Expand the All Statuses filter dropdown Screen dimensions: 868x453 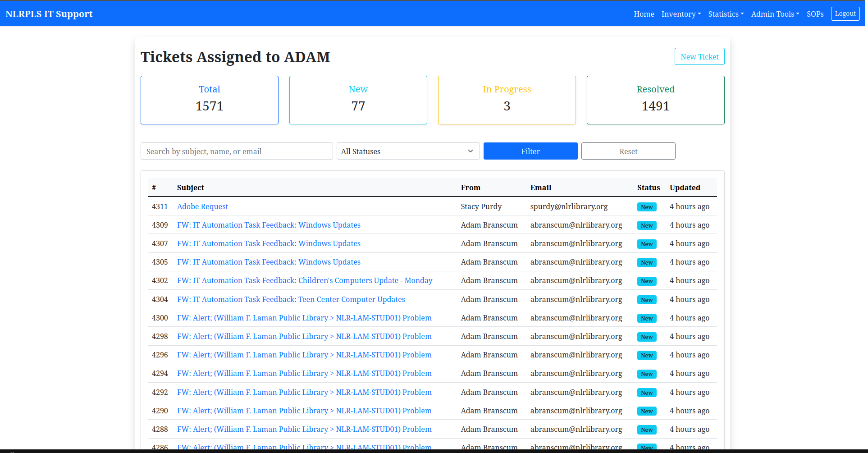(407, 151)
